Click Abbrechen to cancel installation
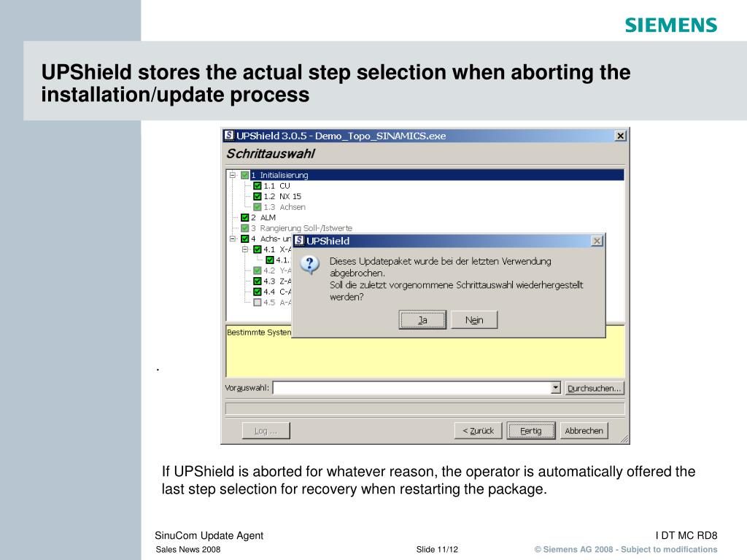The image size is (747, 560). click(x=584, y=431)
